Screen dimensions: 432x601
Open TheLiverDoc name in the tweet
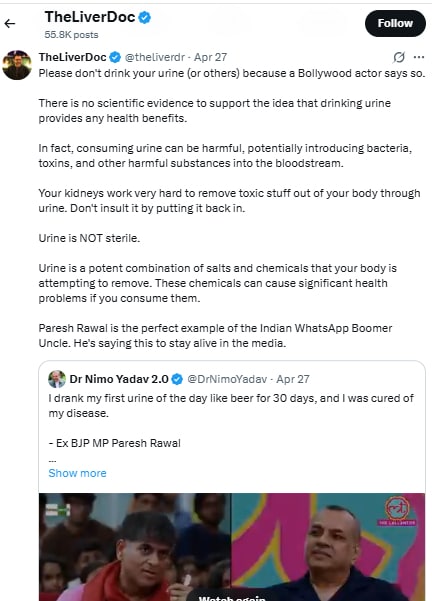click(72, 57)
